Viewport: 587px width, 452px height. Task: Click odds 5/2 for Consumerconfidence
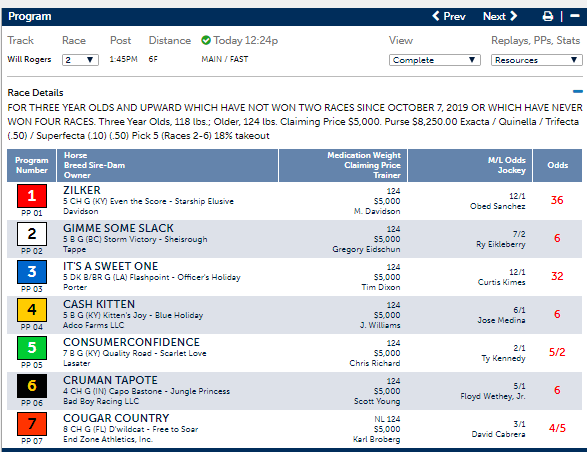pyautogui.click(x=557, y=352)
